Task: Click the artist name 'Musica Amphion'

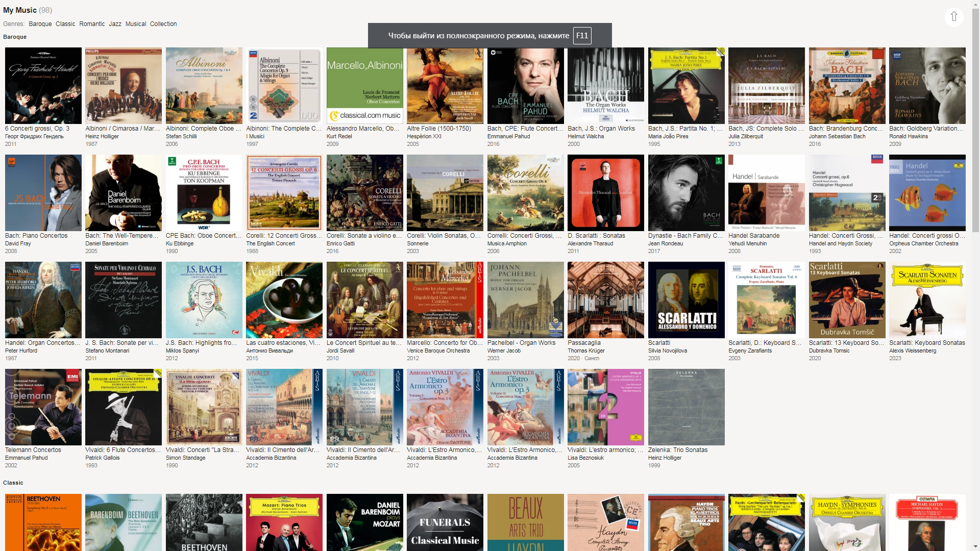Action: [507, 244]
